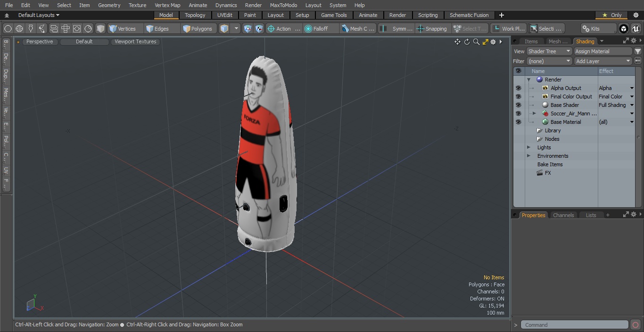The width and height of the screenshot is (644, 332).
Task: Expand the Environments tree item
Action: click(528, 156)
